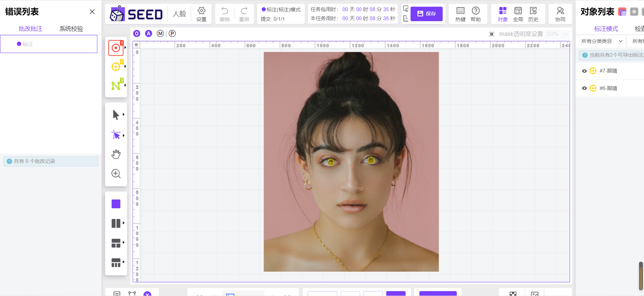Click the mask opacity frame icon
The height and width of the screenshot is (296, 644).
(x=492, y=34)
